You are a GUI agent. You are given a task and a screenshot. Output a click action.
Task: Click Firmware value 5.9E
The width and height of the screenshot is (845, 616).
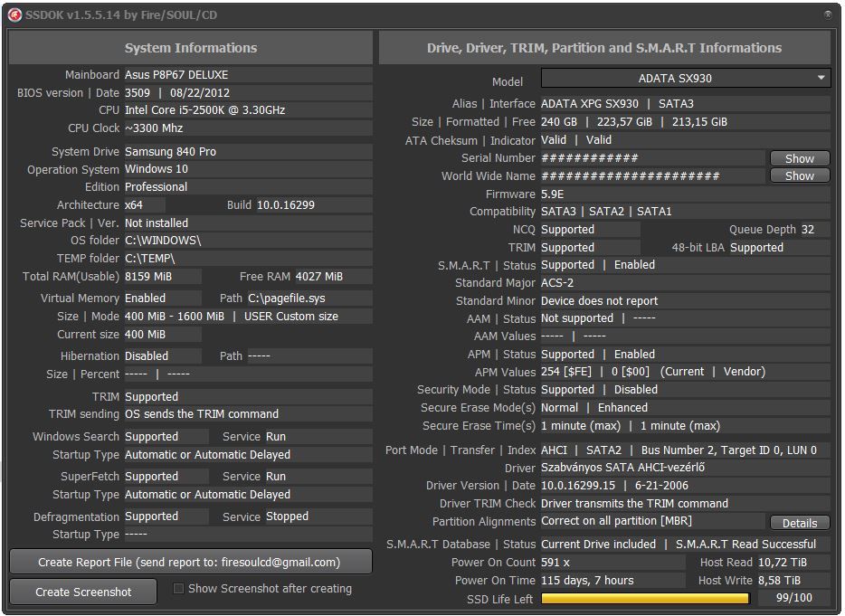tap(553, 194)
